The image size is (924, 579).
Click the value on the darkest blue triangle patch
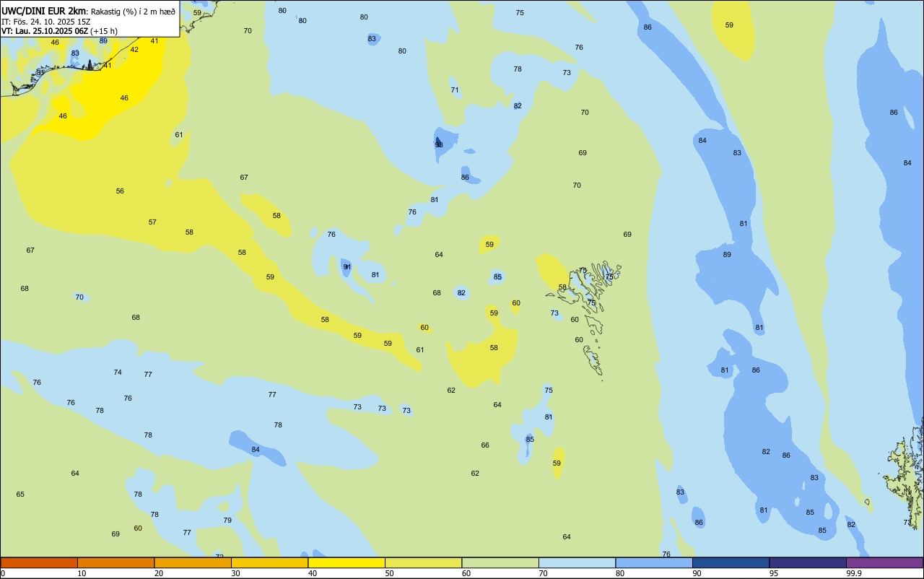coord(439,145)
